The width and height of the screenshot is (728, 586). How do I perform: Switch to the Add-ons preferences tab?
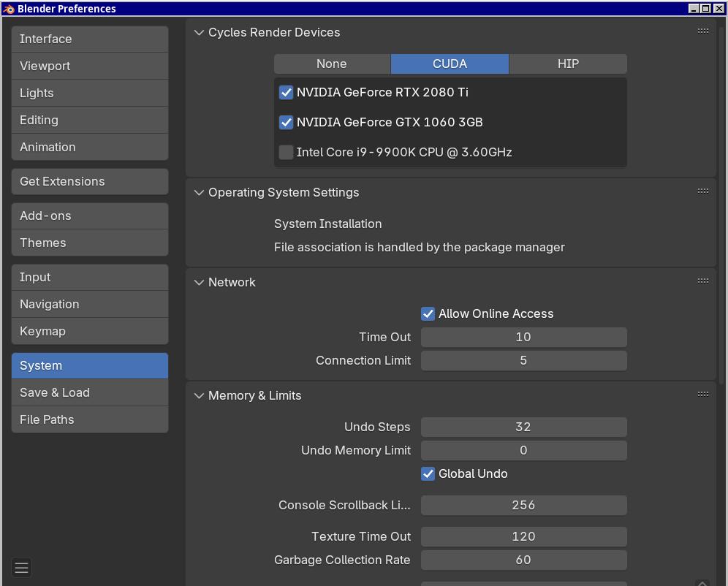(90, 216)
